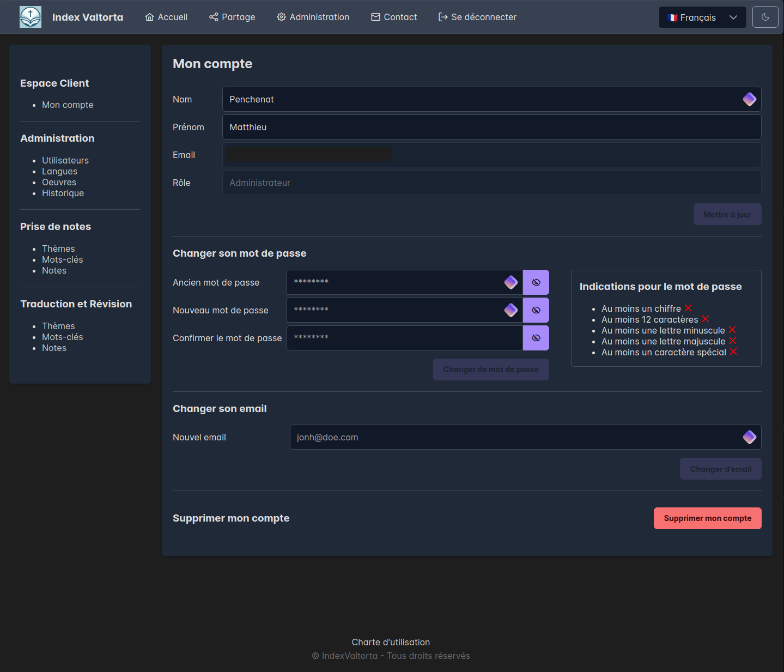The height and width of the screenshot is (672, 784).
Task: Open the Partage menu item
Action: pos(232,17)
